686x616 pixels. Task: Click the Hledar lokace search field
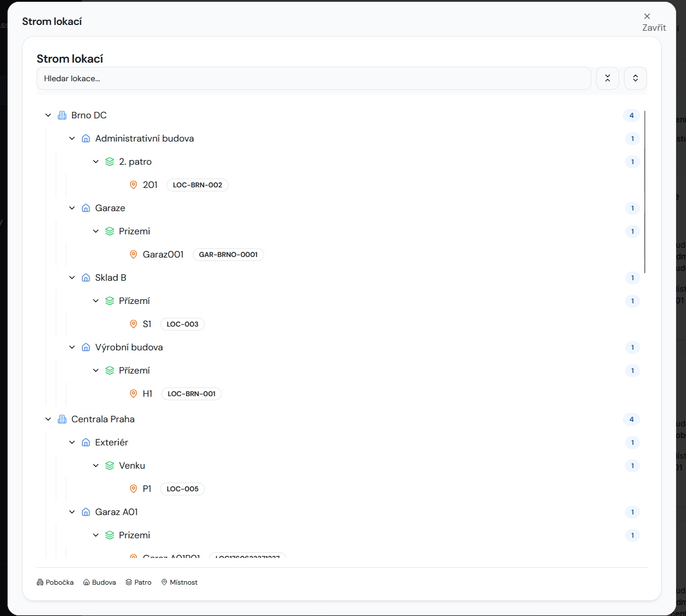tap(313, 78)
